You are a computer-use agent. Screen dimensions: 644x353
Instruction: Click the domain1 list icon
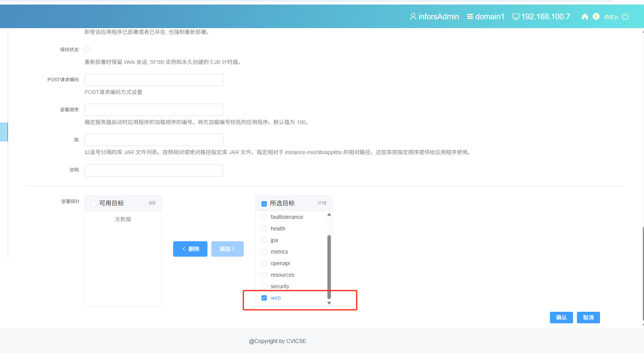(470, 17)
